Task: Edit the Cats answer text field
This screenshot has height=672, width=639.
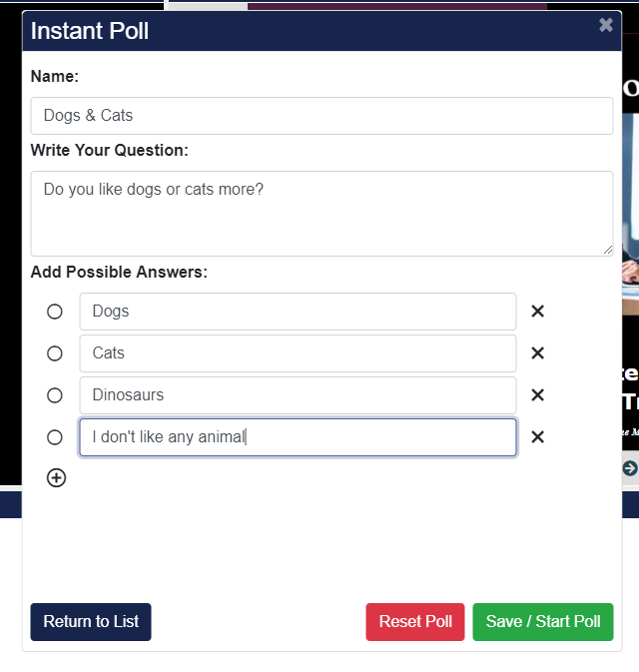Action: (298, 353)
